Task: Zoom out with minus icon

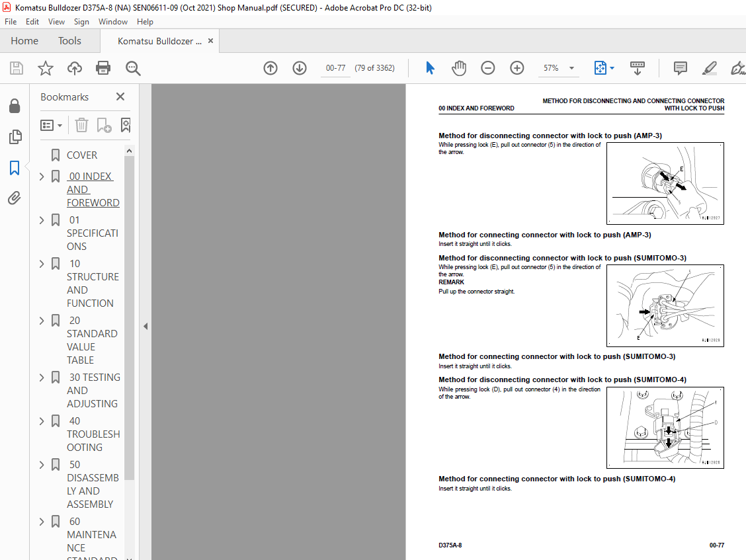Action: point(487,68)
